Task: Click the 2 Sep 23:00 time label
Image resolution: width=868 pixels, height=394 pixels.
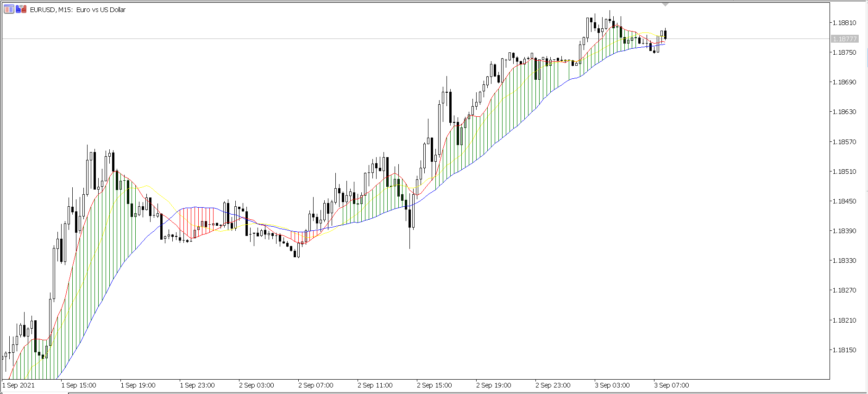Action: coord(553,385)
